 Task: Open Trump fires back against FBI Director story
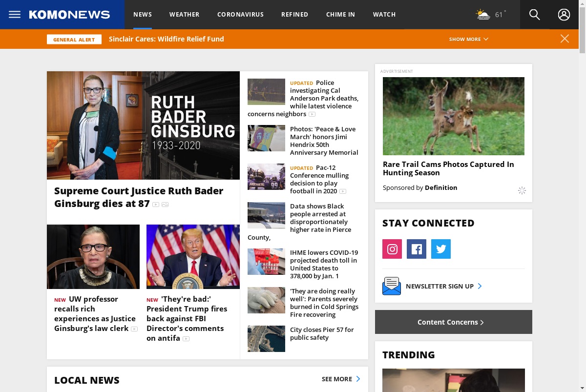pos(187,319)
